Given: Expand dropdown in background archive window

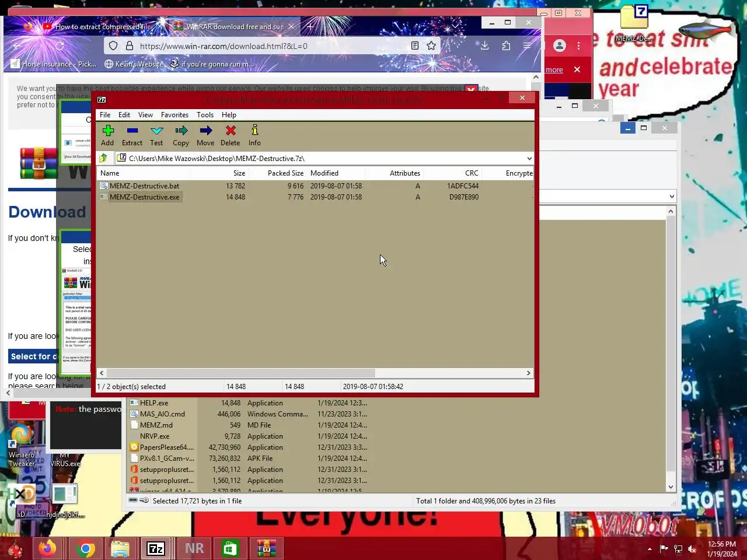Looking at the screenshot, I should (672, 197).
